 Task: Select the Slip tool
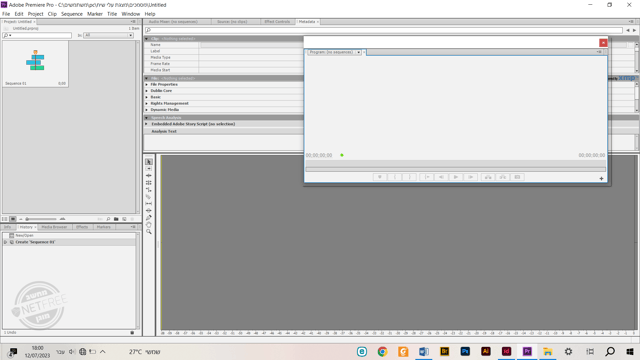149,203
